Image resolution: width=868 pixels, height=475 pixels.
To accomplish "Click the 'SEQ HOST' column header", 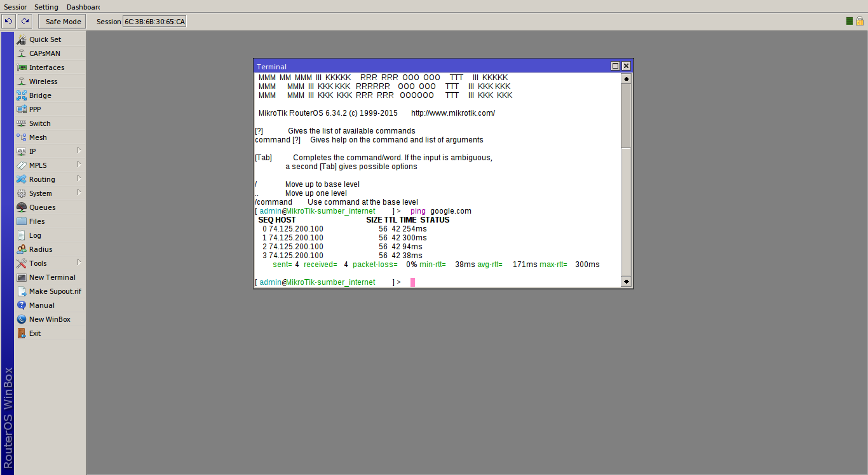I will pyautogui.click(x=276, y=220).
